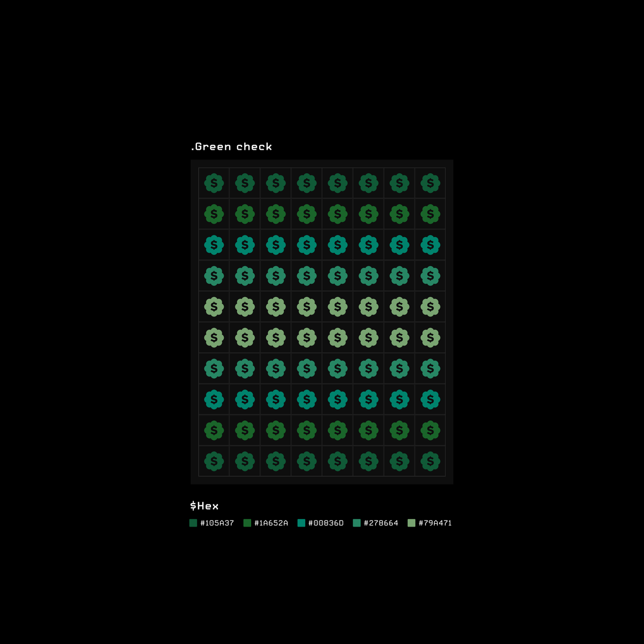Image resolution: width=644 pixels, height=644 pixels.
Task: Select last dollar badge in ninth row
Action: (x=430, y=430)
